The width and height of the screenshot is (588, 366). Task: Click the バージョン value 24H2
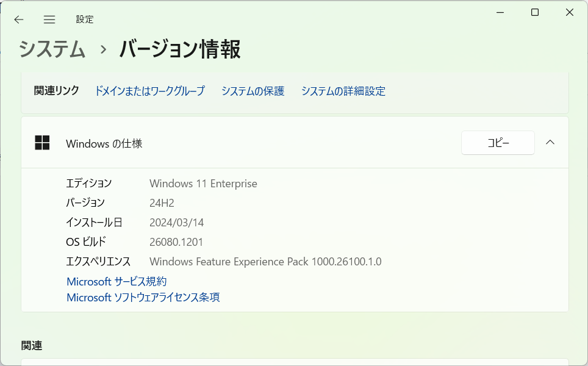[x=164, y=203]
